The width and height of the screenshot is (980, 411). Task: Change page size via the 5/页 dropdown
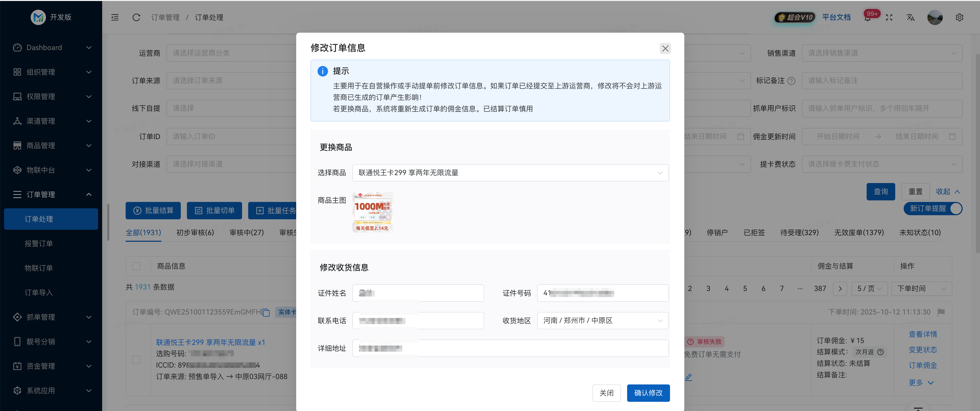pos(869,288)
